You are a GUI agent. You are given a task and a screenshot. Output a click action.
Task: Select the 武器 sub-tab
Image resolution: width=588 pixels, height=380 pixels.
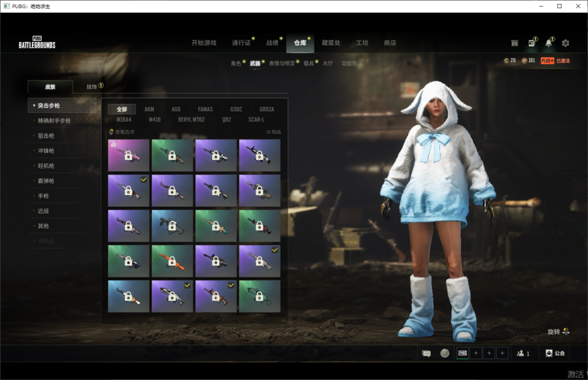255,63
